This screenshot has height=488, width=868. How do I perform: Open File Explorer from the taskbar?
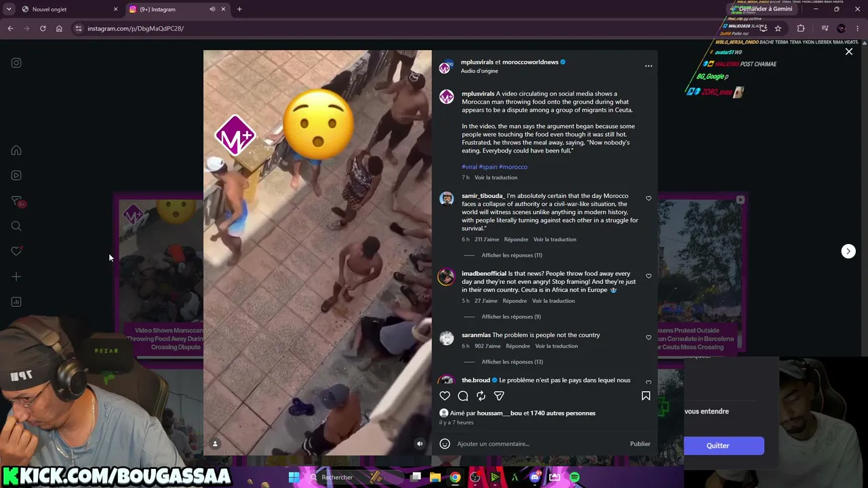[x=435, y=477]
